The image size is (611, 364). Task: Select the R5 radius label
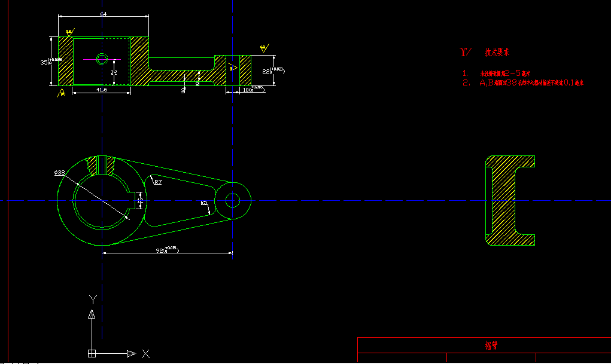tap(204, 203)
